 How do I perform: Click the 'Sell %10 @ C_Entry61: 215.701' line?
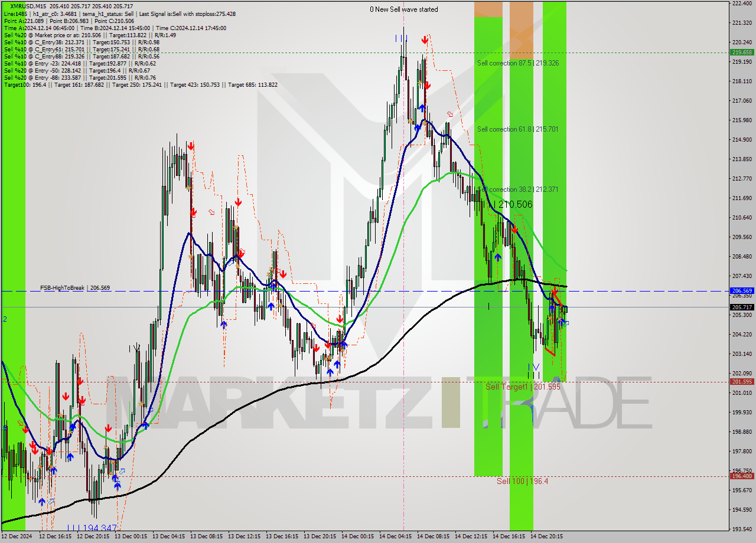(x=82, y=49)
